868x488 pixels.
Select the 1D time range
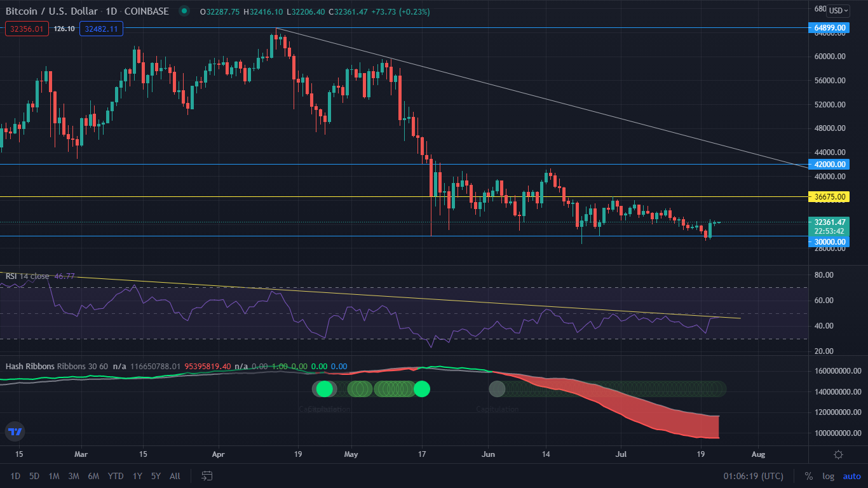[15, 476]
